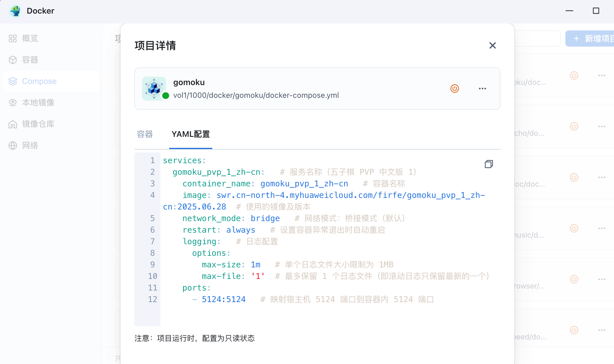Open 网络 network section
Viewport: 614px width, 364px height.
click(30, 146)
